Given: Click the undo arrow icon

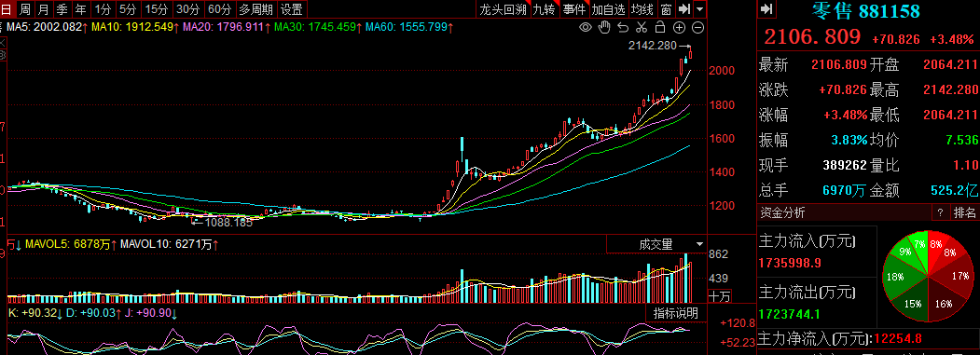Looking at the screenshot, I should click(x=623, y=27).
